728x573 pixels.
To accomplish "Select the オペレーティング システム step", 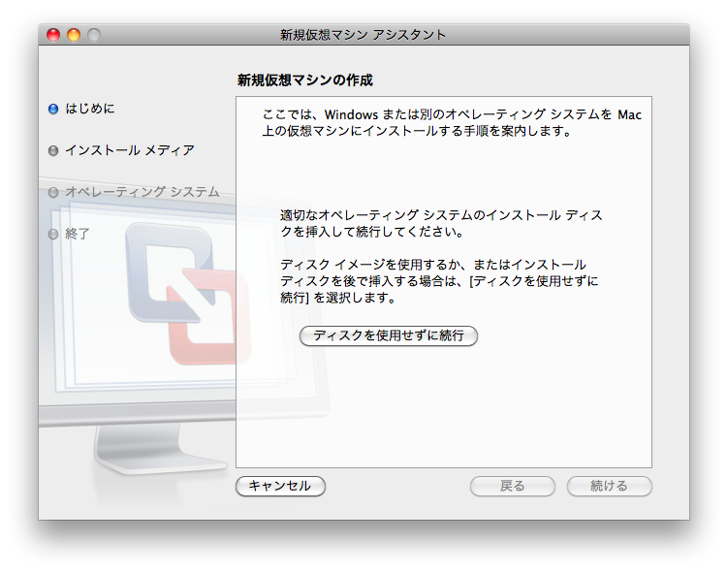I will [x=142, y=192].
